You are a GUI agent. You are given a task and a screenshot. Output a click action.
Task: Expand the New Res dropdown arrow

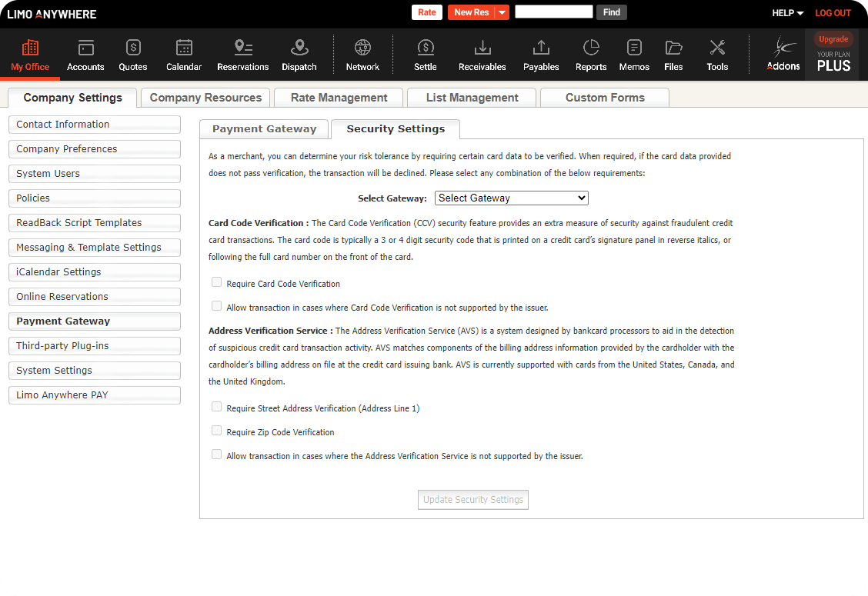[502, 12]
